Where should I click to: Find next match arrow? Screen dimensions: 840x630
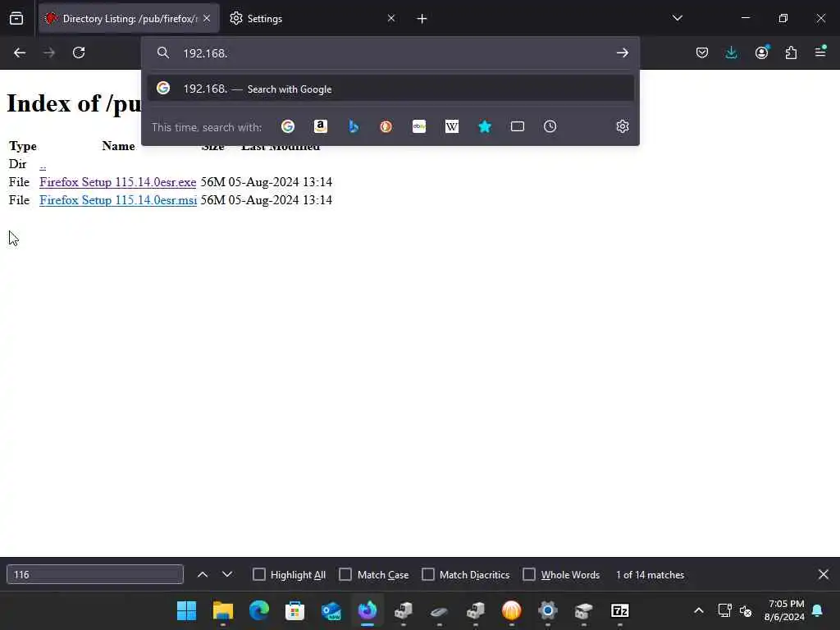227,574
